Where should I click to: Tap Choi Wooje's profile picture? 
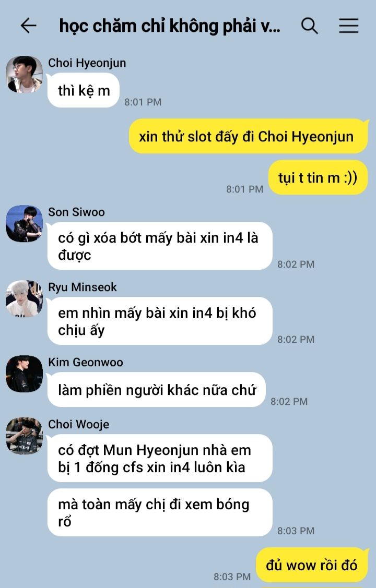pyautogui.click(x=25, y=436)
